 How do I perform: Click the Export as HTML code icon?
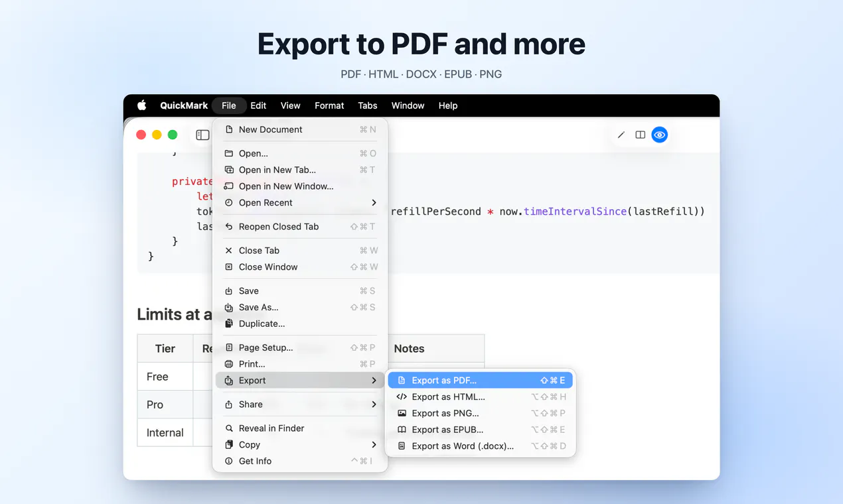click(x=402, y=397)
